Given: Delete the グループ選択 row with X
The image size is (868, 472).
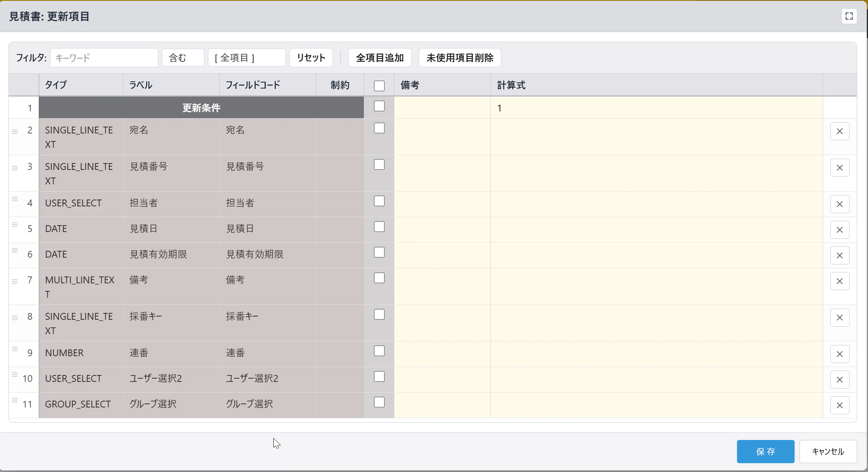Looking at the screenshot, I should coord(840,405).
